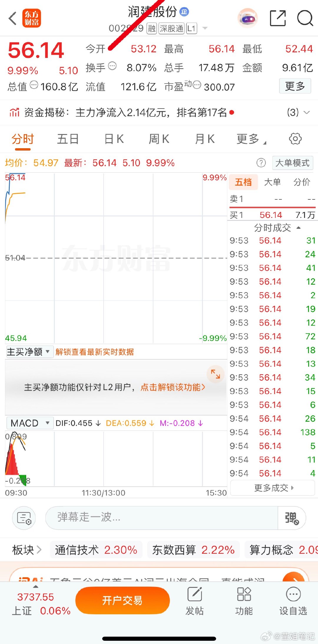
Task: Tap the 融 margin trading badge
Action: pyautogui.click(x=152, y=29)
